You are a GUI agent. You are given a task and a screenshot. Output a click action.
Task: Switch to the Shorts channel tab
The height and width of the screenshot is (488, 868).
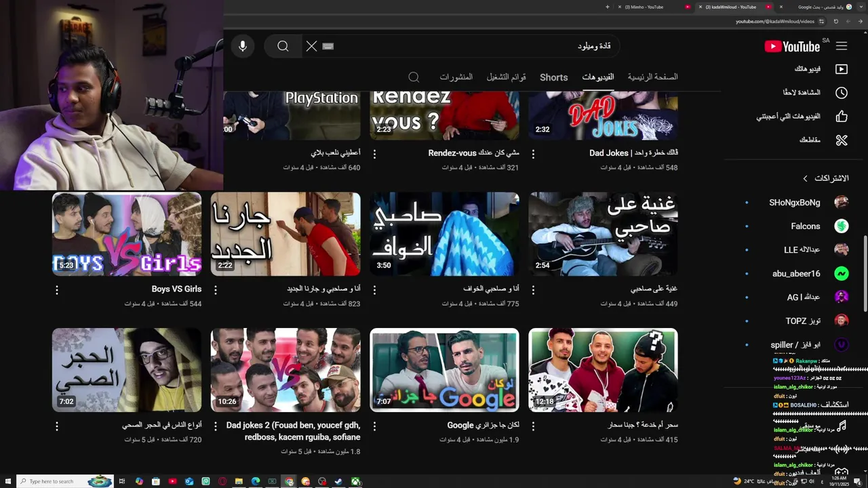(553, 77)
